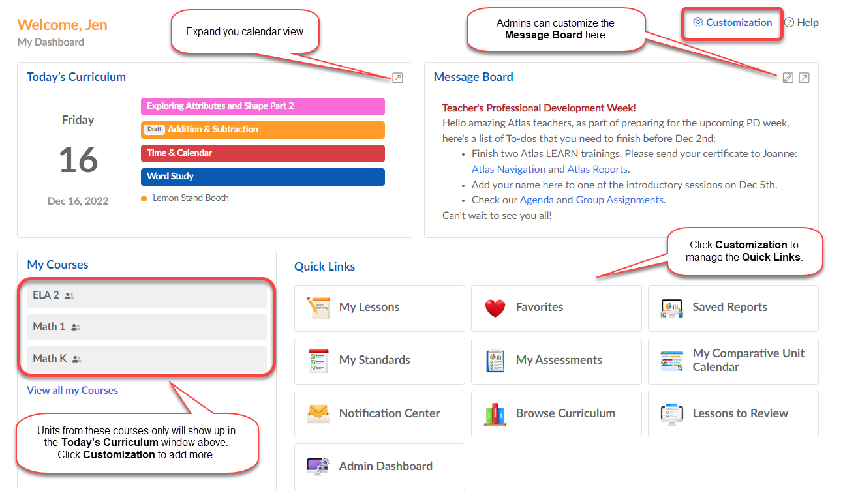Click the Message Board edit pencil icon
Image resolution: width=843 pixels, height=504 pixels.
pyautogui.click(x=788, y=78)
